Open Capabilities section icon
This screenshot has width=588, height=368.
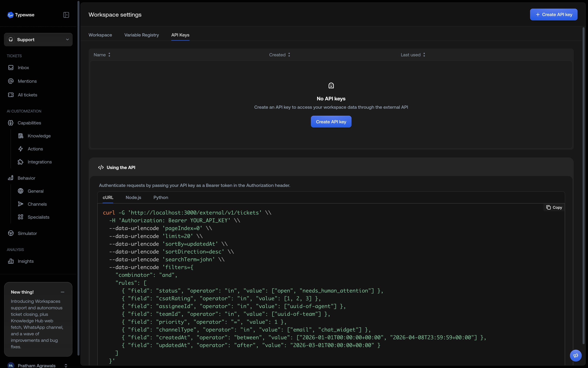pos(11,123)
